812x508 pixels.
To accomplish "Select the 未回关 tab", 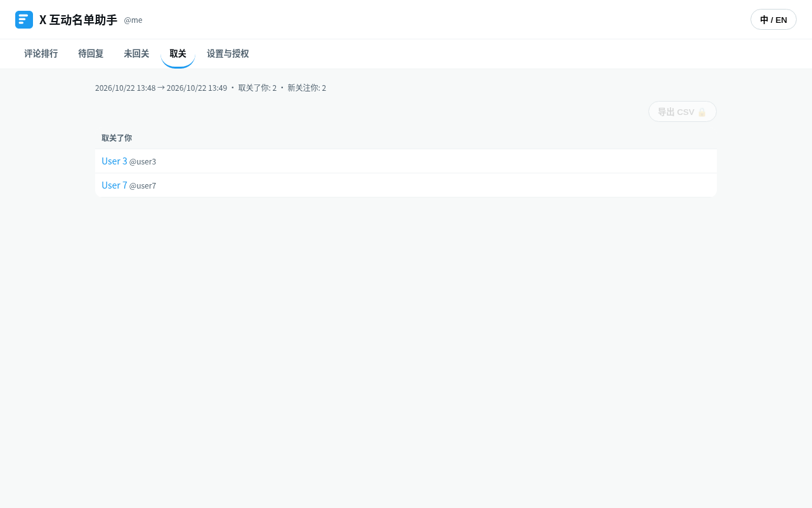I will click(x=136, y=54).
